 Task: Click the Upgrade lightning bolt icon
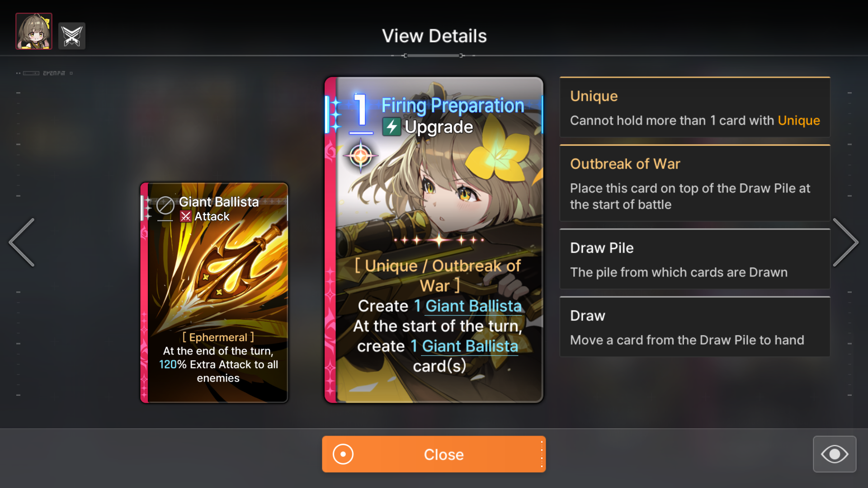coord(392,127)
